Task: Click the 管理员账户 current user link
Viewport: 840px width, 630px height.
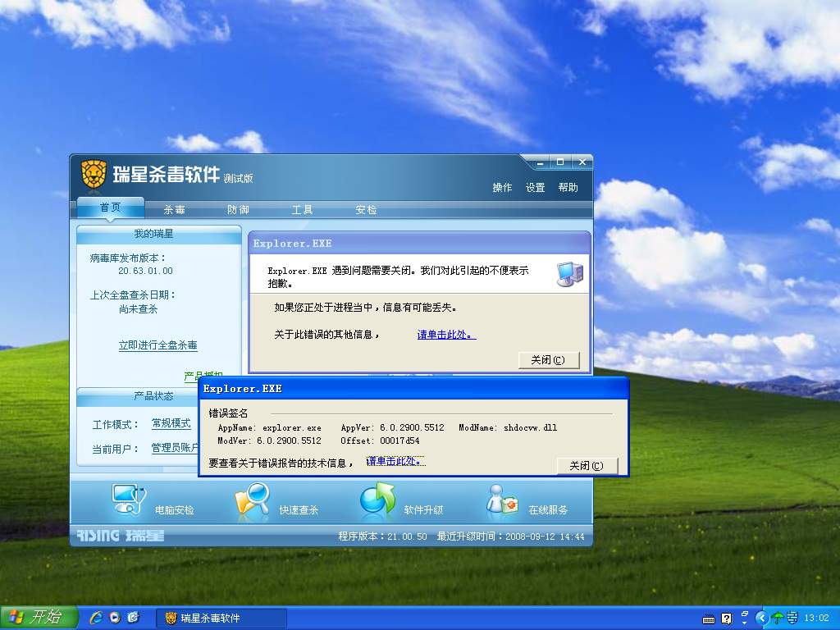Action: 175,448
